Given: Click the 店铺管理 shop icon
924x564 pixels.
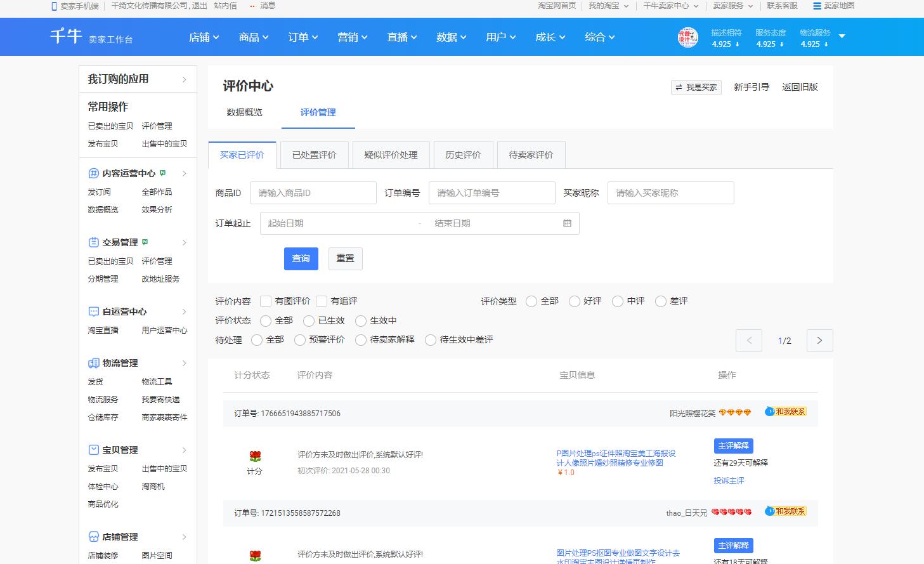Looking at the screenshot, I should (93, 537).
